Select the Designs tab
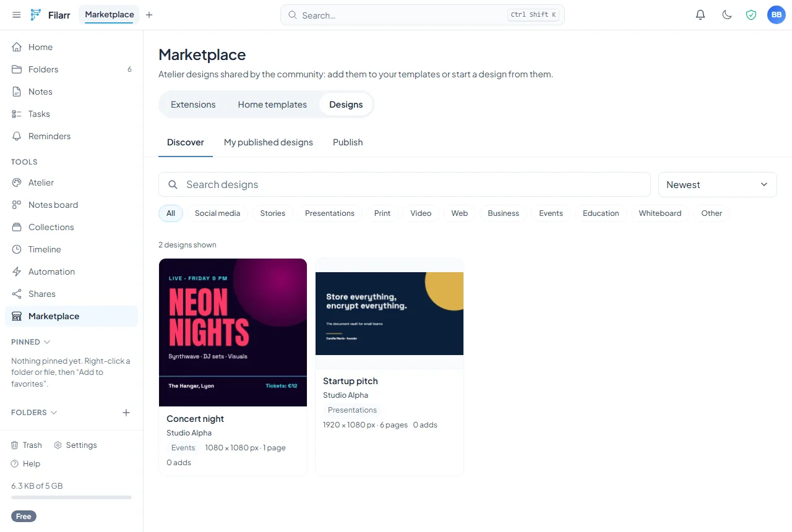 tap(346, 105)
